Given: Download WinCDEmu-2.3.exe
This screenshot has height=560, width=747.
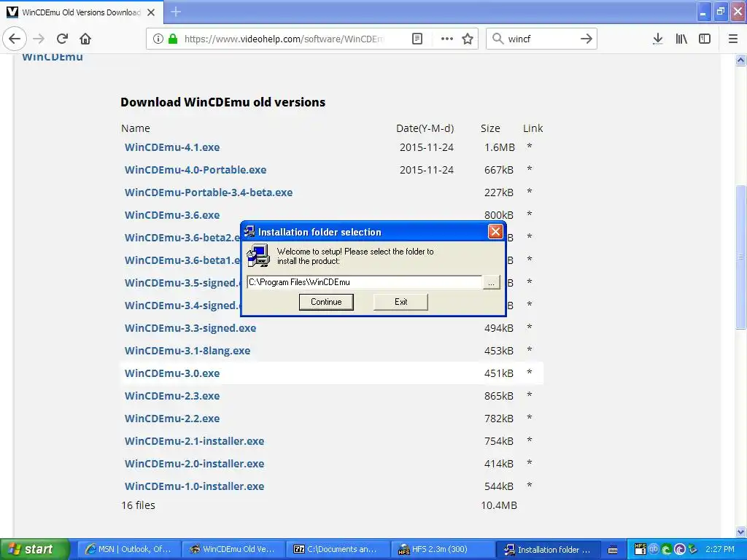Looking at the screenshot, I should 172,396.
